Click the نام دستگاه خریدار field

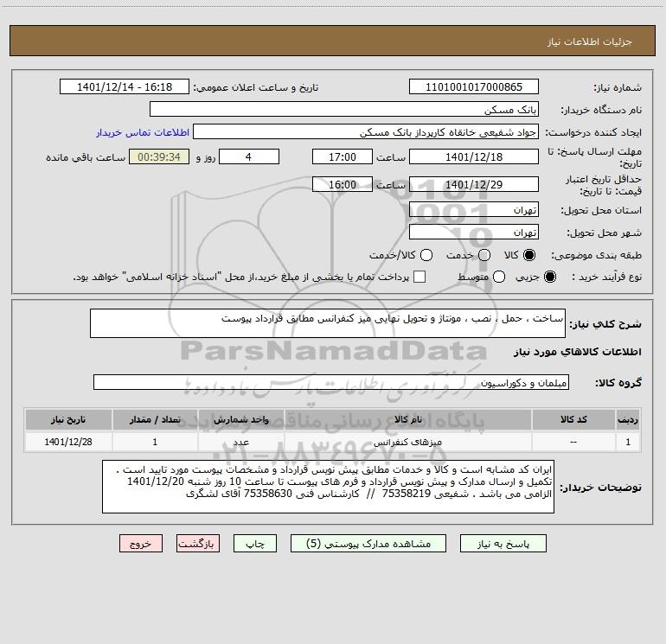(343, 110)
